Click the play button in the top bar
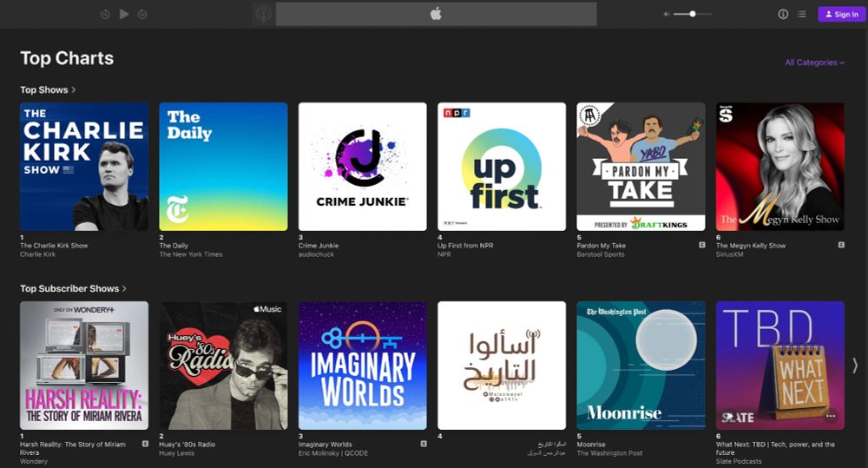The width and height of the screenshot is (868, 468). [x=124, y=14]
